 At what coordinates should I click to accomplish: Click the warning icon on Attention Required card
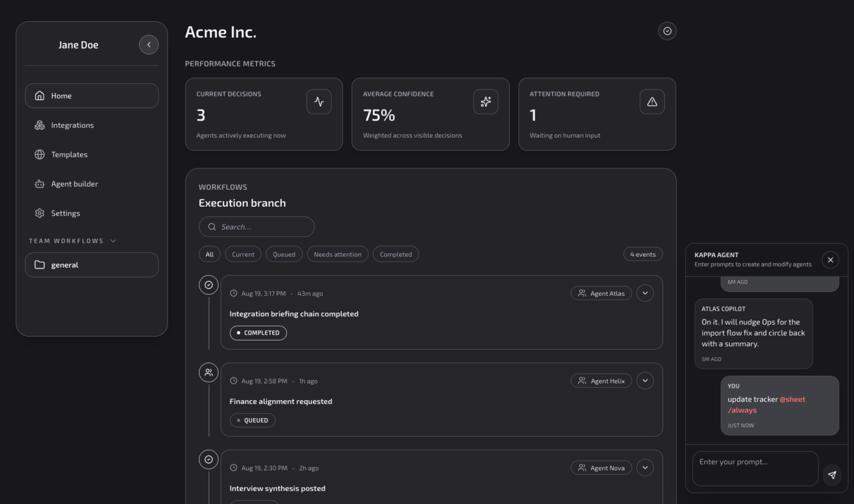[x=652, y=101]
